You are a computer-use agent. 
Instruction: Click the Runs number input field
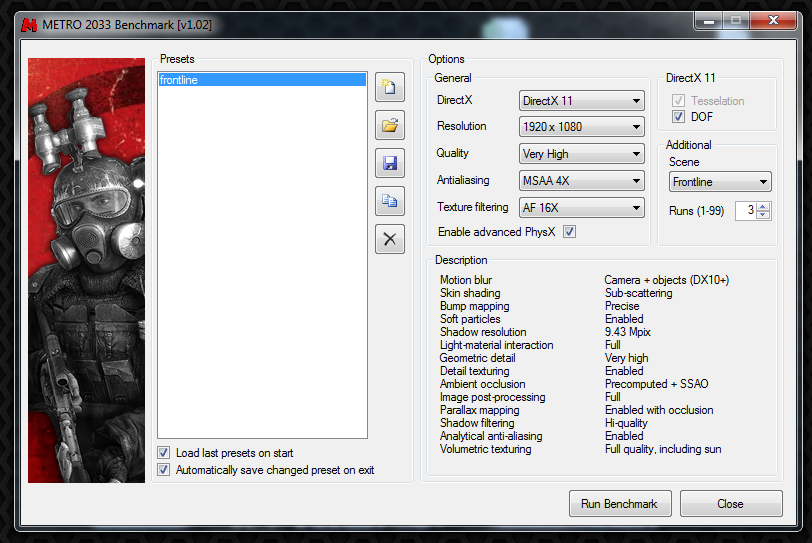[746, 210]
